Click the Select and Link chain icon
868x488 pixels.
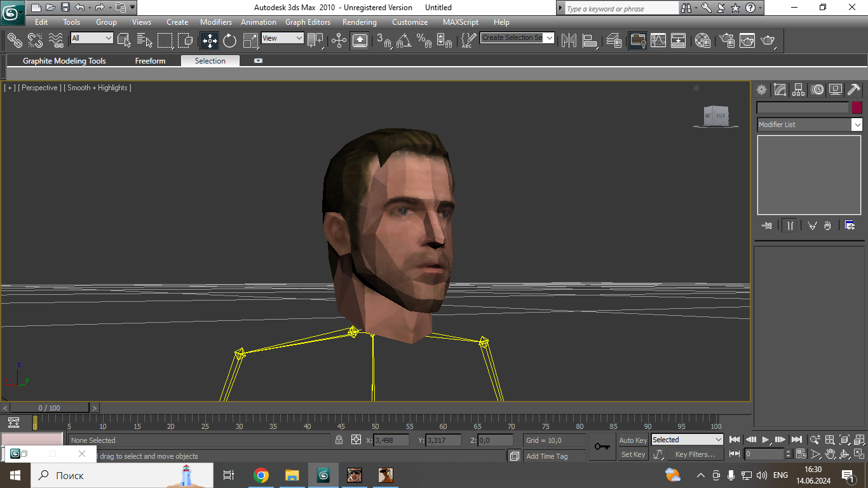(x=15, y=41)
